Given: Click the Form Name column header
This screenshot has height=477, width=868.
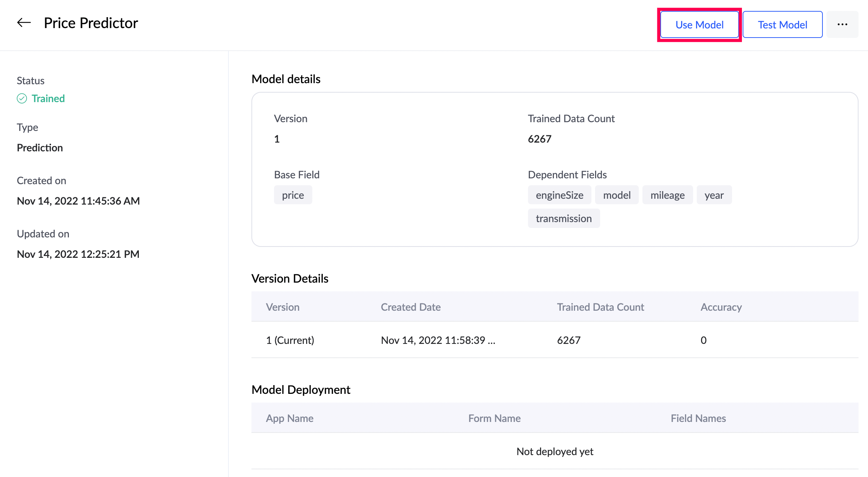Looking at the screenshot, I should pyautogui.click(x=494, y=418).
